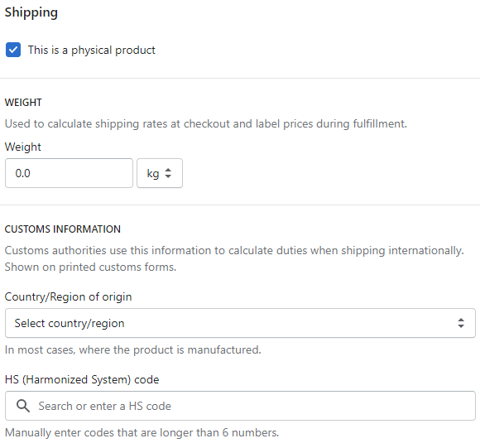Focus the 'Search or enter a HS code' field
Viewport: 480px width, 448px height.
240,406
